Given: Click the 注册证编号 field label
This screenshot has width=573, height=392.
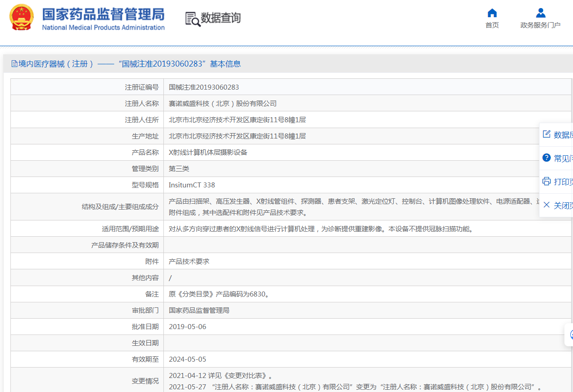Looking at the screenshot, I should pyautogui.click(x=142, y=87).
